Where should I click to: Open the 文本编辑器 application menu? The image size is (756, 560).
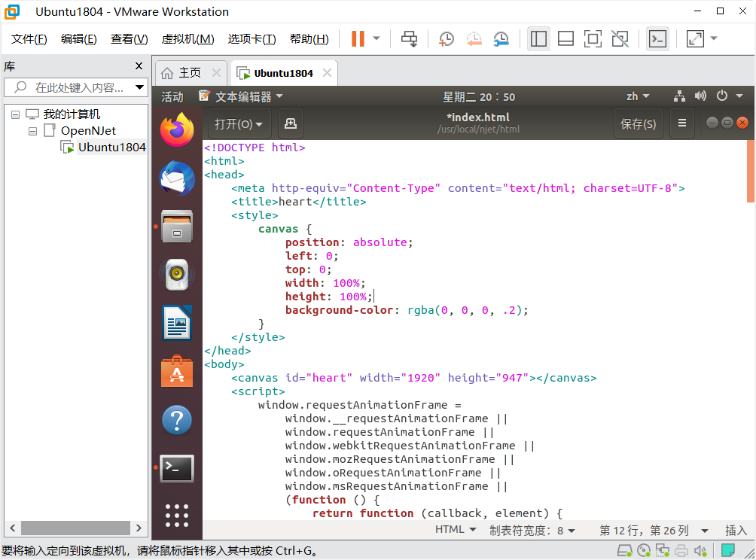pos(240,97)
